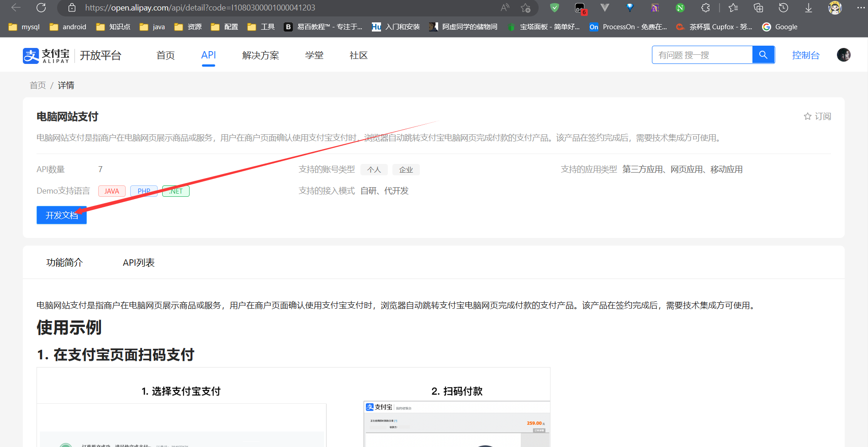Click the 扫码付款 example screenshot
This screenshot has height=447, width=868.
(x=457, y=424)
